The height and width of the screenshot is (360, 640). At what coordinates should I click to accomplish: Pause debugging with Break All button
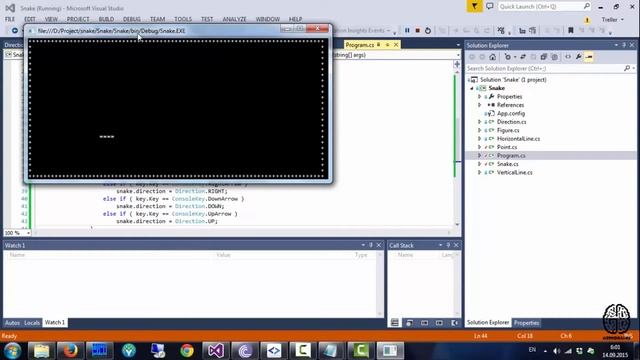(x=407, y=31)
